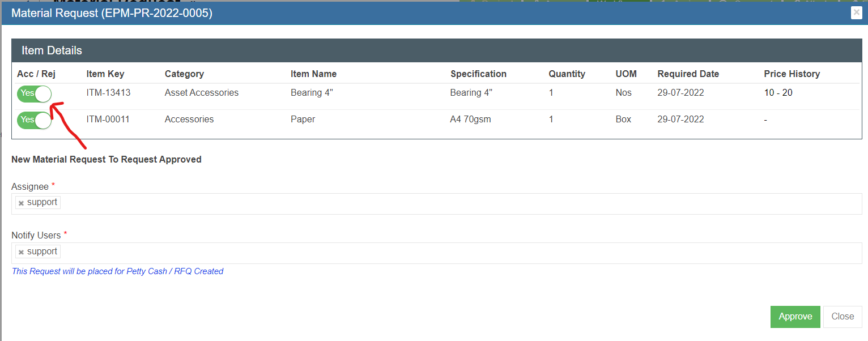Click the Category column header
The image size is (868, 341).
click(184, 74)
